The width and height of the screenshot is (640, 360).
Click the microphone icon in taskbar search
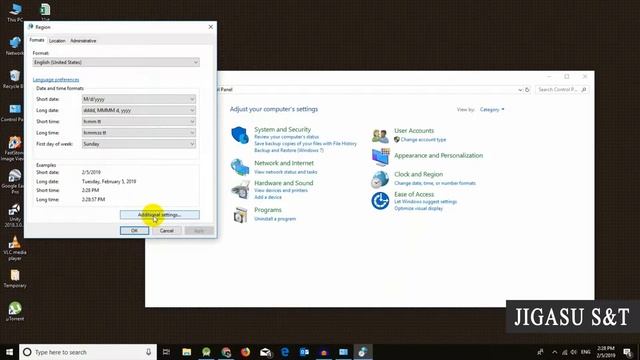point(148,352)
